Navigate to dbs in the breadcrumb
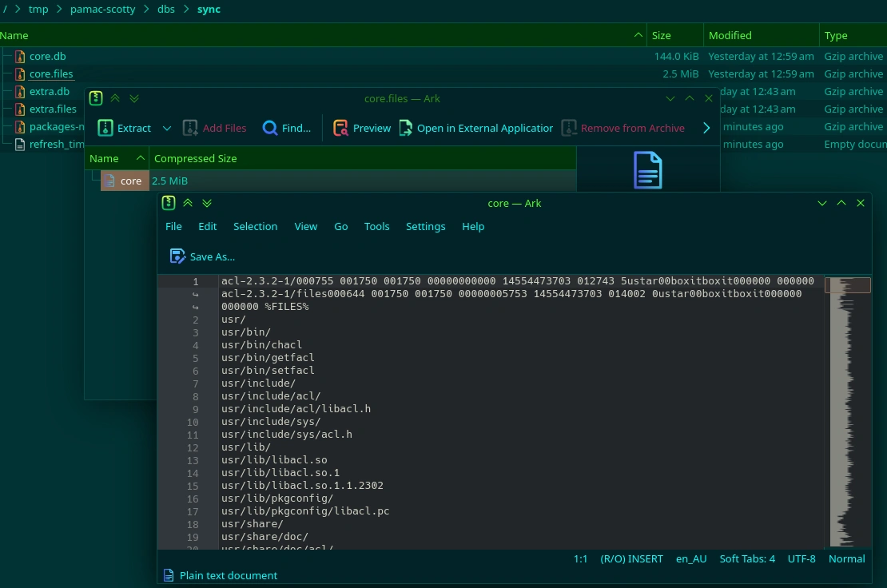This screenshot has height=588, width=887. pos(165,10)
